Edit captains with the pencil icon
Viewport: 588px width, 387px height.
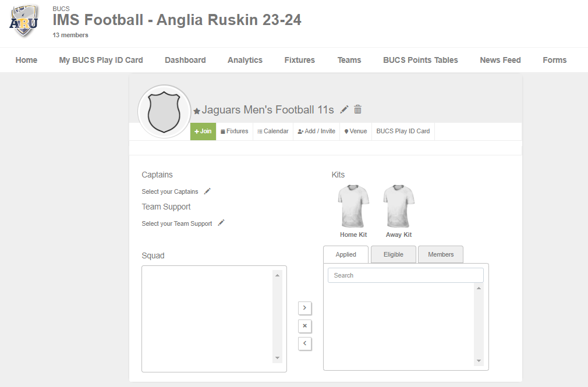tap(207, 191)
